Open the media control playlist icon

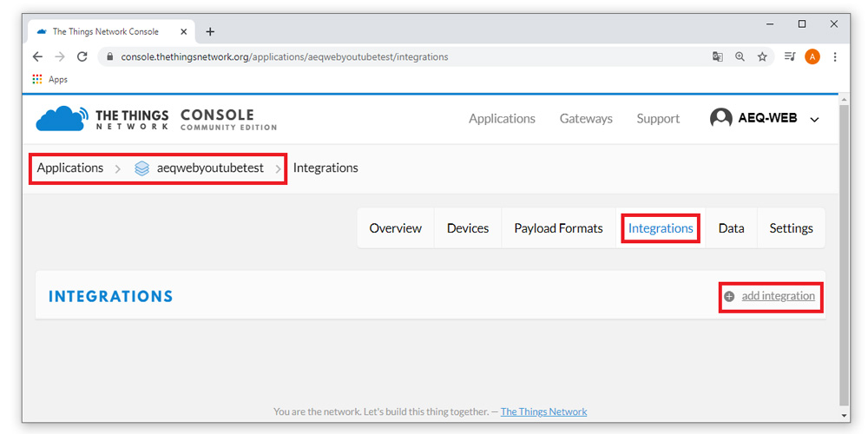tap(790, 56)
